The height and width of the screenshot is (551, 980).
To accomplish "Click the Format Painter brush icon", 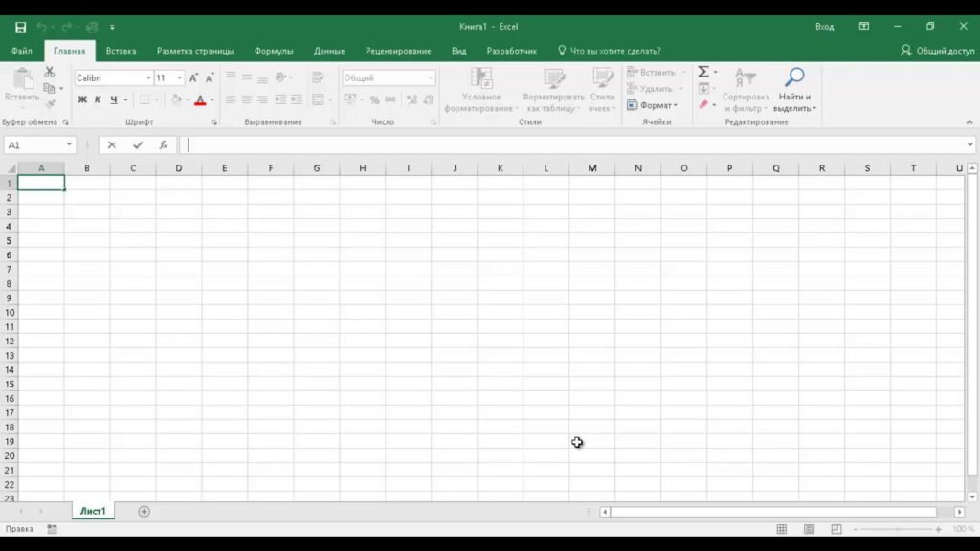I will click(x=50, y=103).
